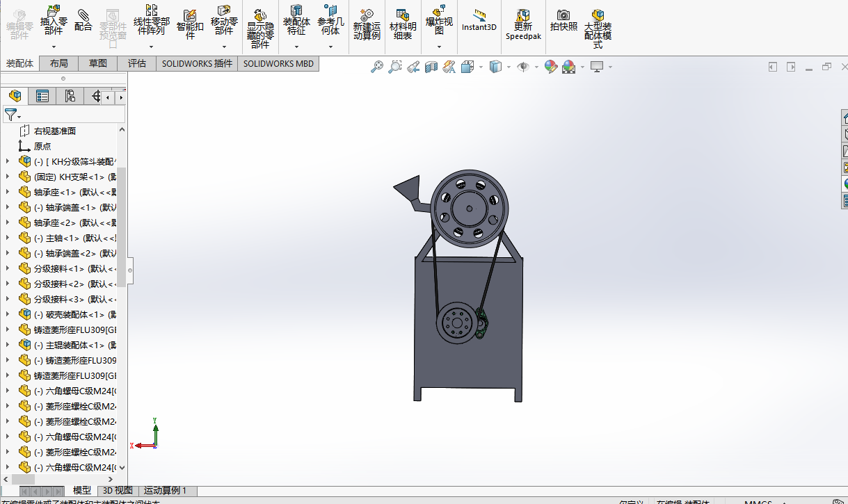Screen dimensions: 848x504
Task: Click the Previous View icon
Action: tap(413, 67)
